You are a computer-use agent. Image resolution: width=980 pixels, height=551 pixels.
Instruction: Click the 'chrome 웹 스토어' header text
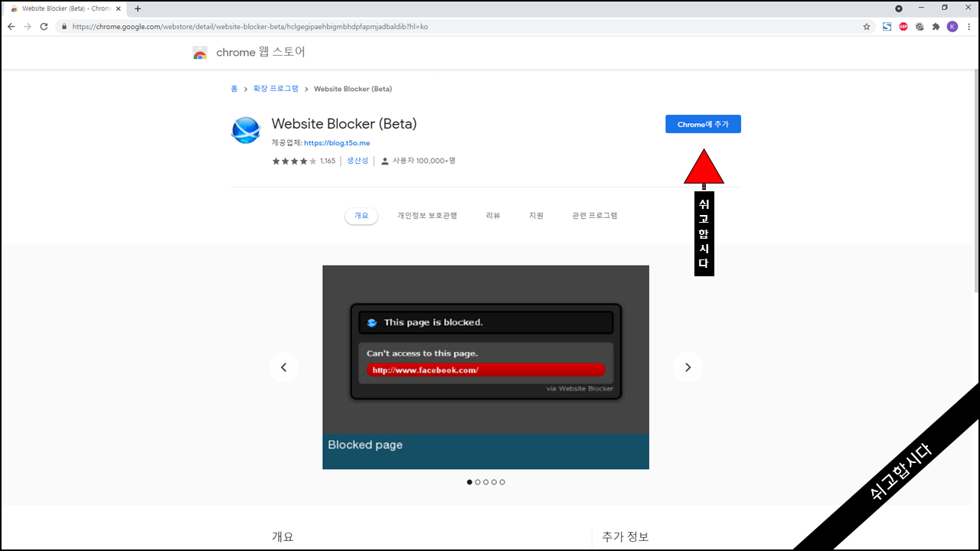(260, 53)
